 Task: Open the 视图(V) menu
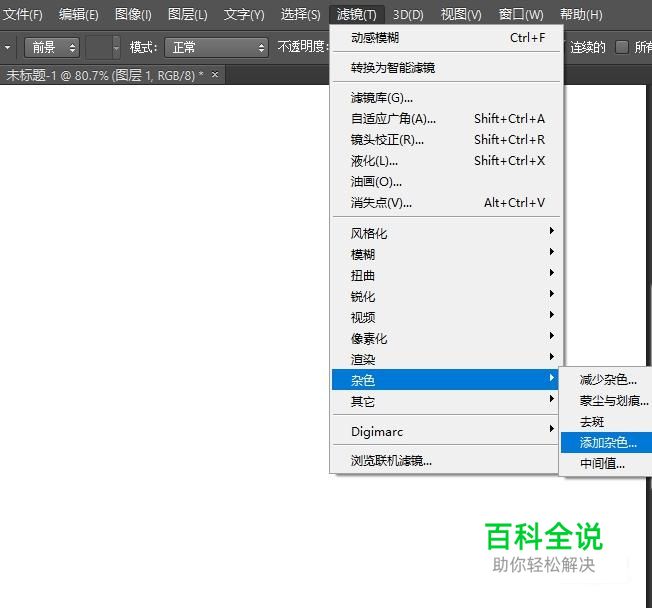point(461,15)
